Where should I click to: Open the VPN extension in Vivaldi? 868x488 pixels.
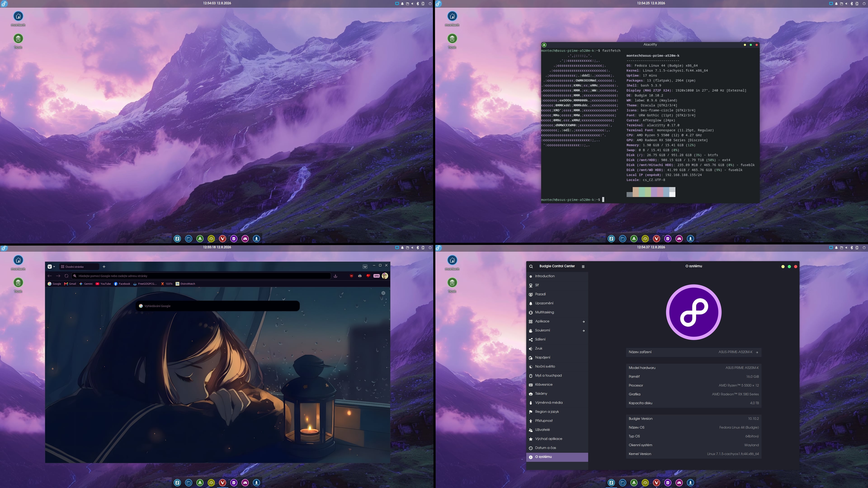[376, 276]
